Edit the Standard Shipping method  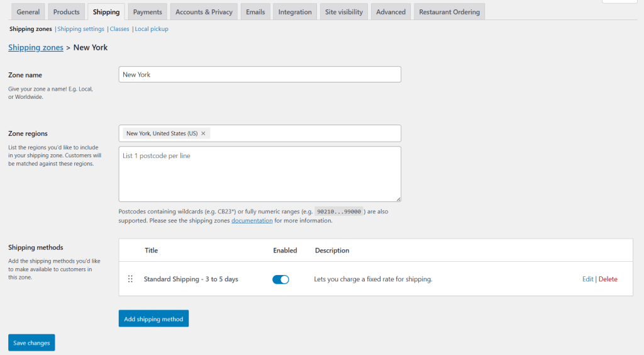(x=587, y=279)
